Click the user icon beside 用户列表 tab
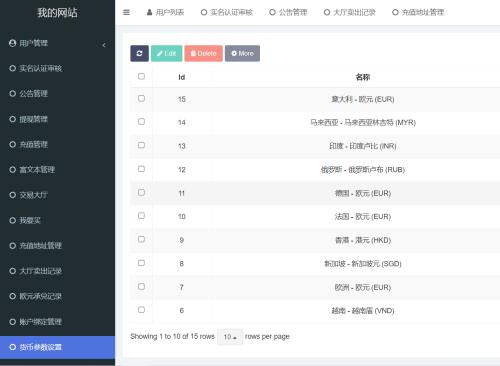This screenshot has height=366, width=500. coord(149,12)
